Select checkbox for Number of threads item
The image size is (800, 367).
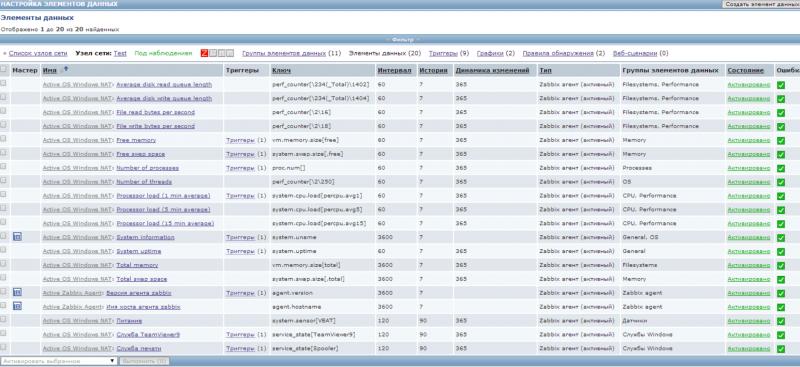(x=4, y=180)
